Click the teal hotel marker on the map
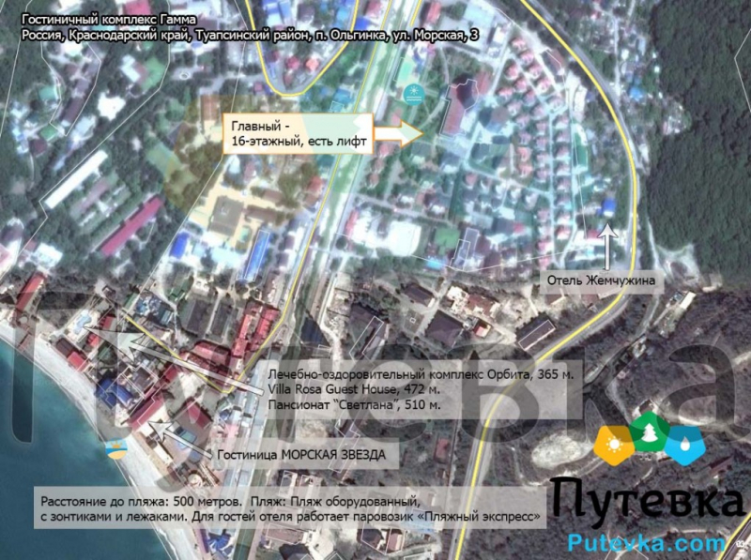The width and height of the screenshot is (751, 560). click(x=412, y=94)
